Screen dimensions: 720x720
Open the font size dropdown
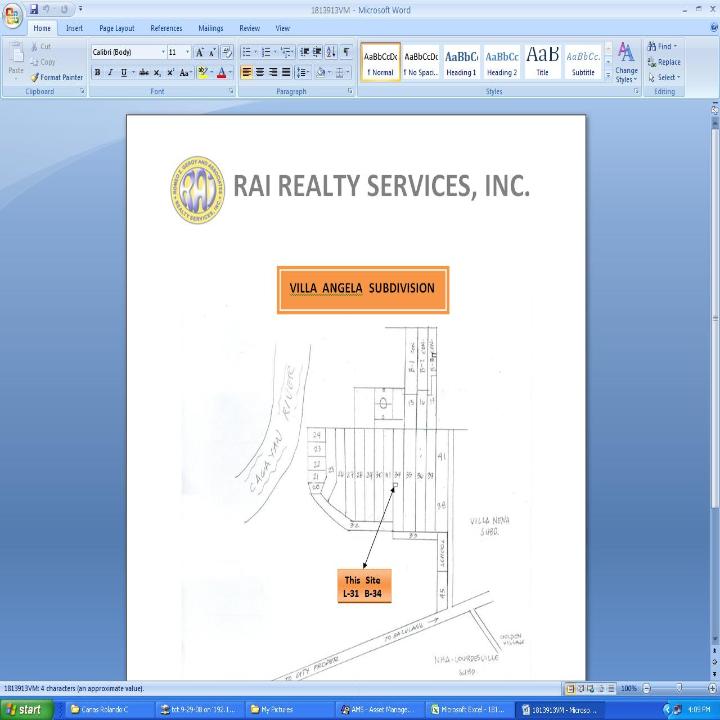tap(187, 52)
